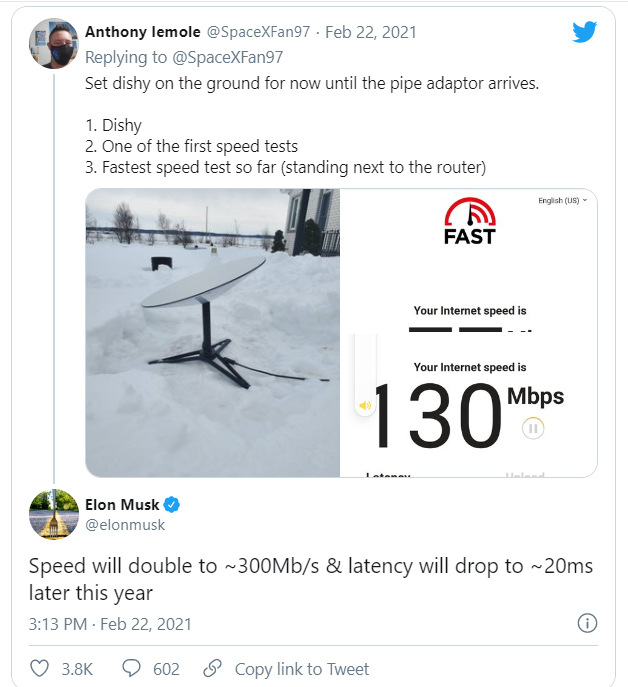Open replies via speech bubble icon
Screen dimensions: 628x687
131,668
